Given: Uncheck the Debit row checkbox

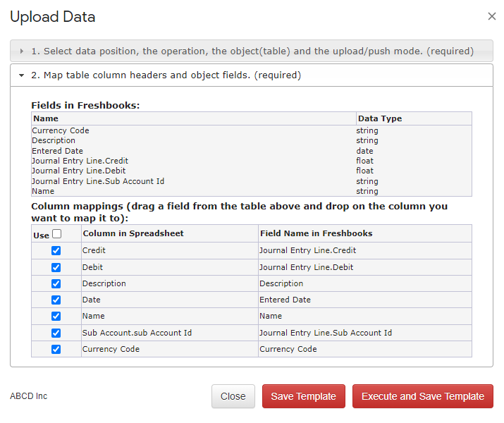Looking at the screenshot, I should (x=56, y=267).
